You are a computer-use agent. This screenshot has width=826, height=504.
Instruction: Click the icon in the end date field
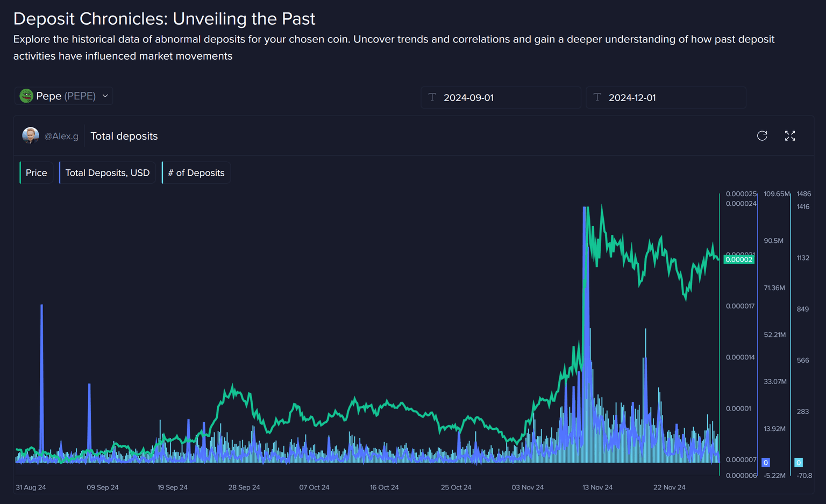[x=597, y=97]
